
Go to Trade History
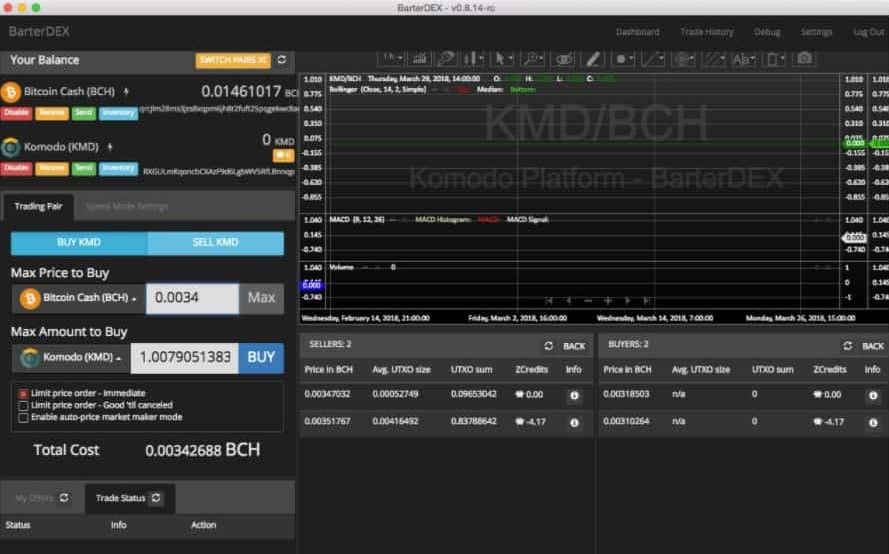tap(707, 32)
